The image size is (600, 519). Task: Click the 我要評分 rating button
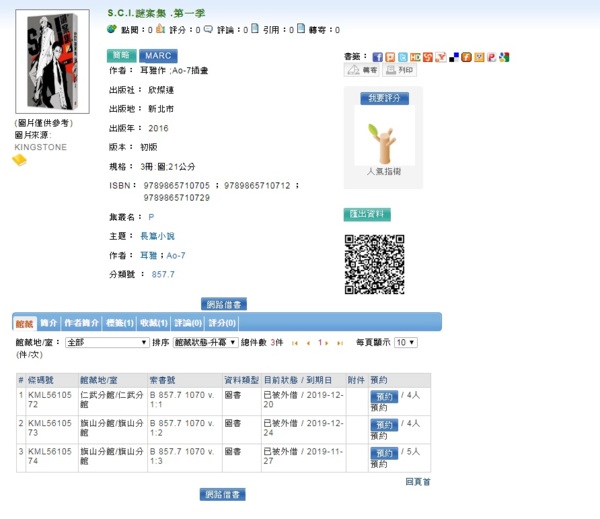(x=384, y=99)
